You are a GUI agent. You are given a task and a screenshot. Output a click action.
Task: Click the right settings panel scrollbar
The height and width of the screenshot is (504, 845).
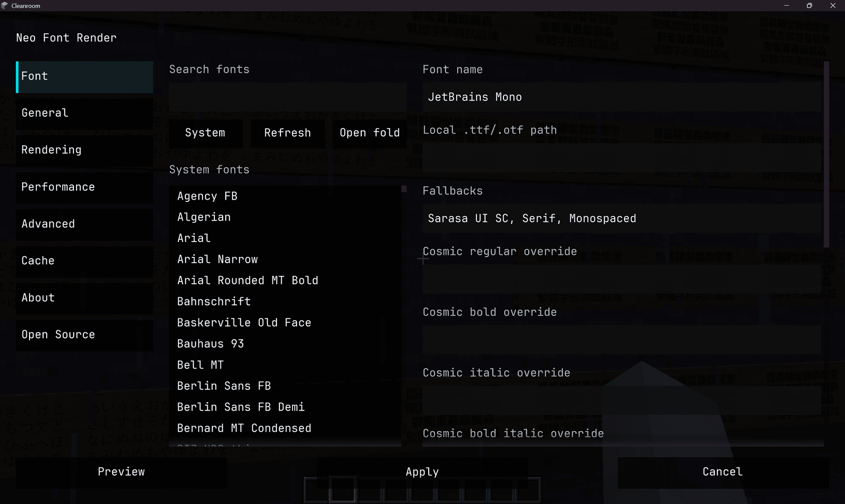tap(827, 154)
